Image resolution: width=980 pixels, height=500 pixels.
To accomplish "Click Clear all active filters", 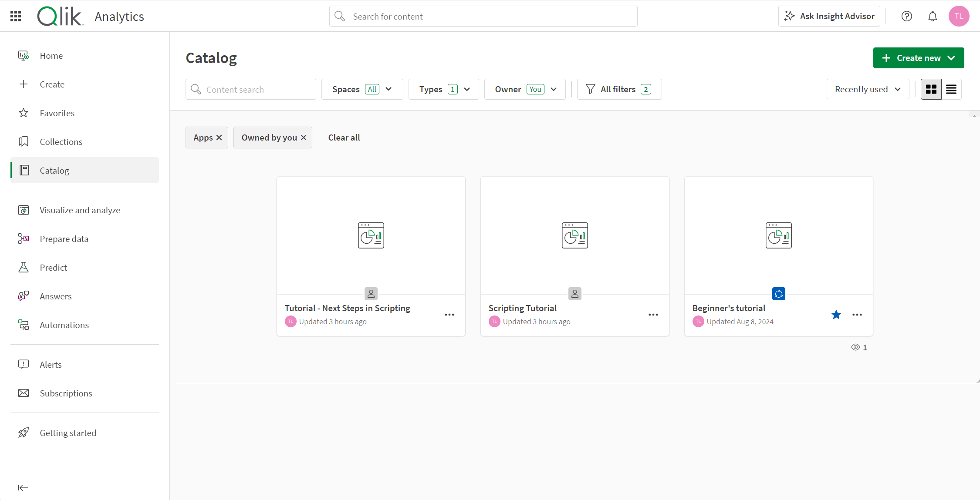I will (x=344, y=137).
